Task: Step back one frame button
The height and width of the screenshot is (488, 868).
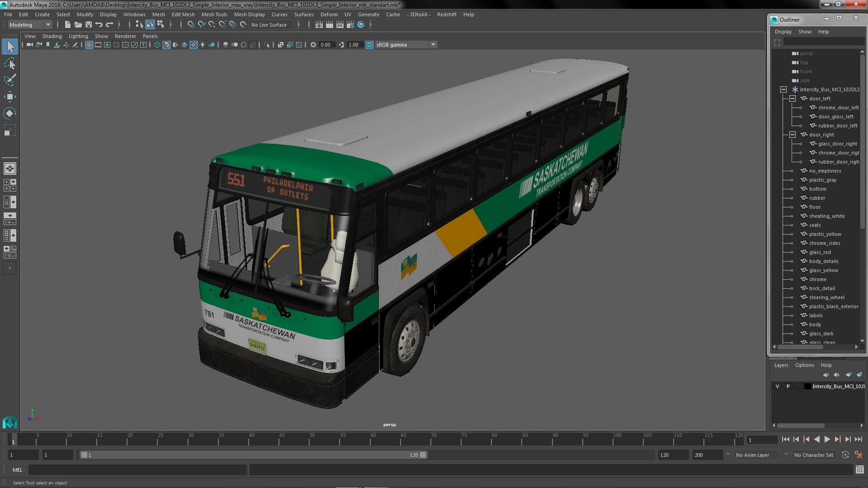Action: pyautogui.click(x=796, y=439)
